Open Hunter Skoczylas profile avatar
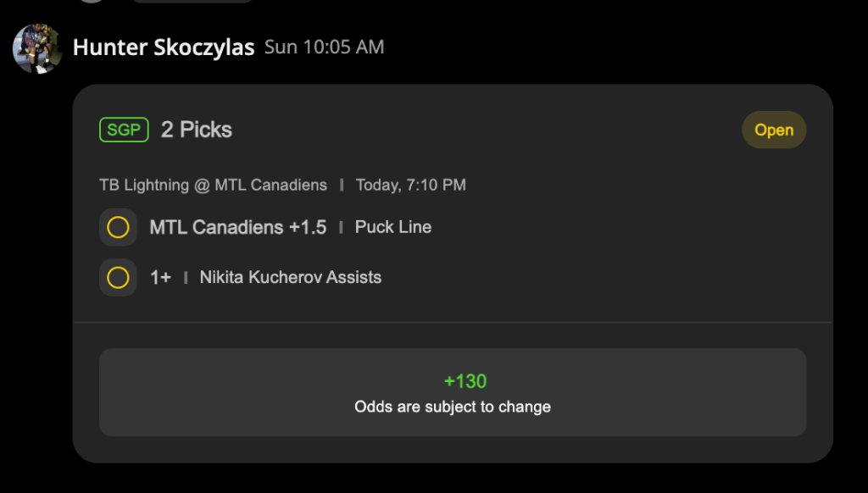Image resolution: width=868 pixels, height=493 pixels. (x=37, y=48)
